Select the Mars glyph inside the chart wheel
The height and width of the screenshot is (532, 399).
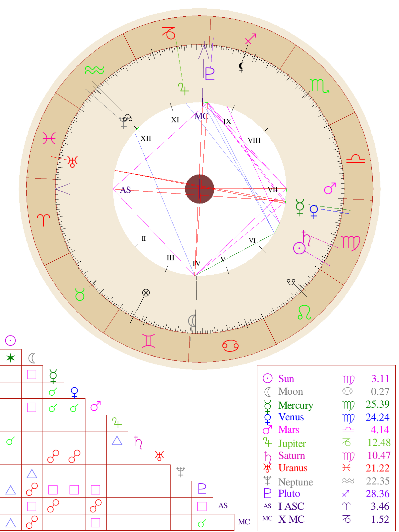point(330,188)
